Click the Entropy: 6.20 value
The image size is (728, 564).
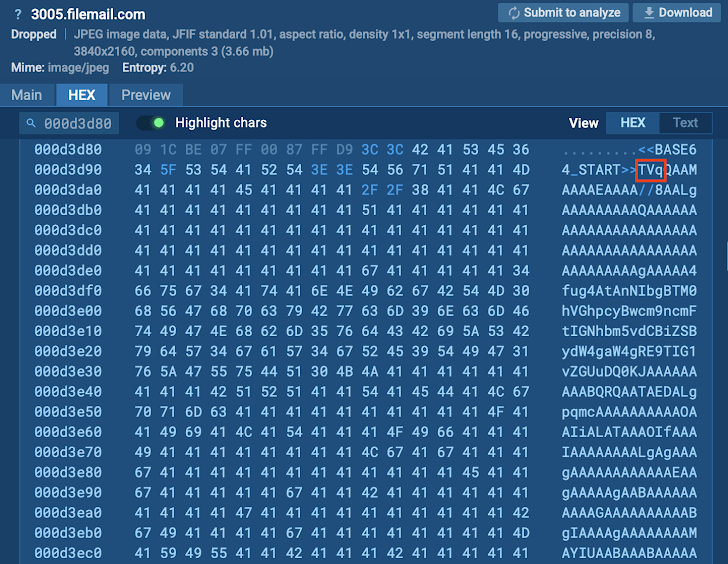tap(158, 68)
